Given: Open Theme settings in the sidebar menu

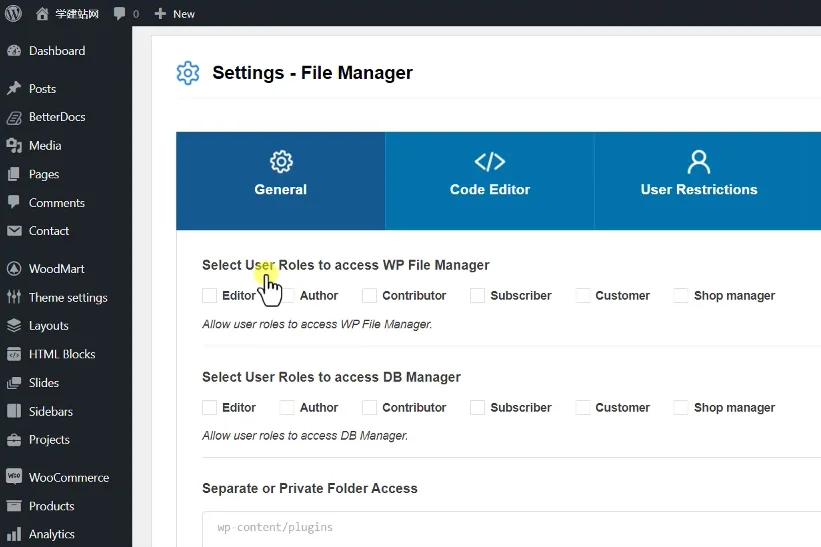Looking at the screenshot, I should point(67,297).
